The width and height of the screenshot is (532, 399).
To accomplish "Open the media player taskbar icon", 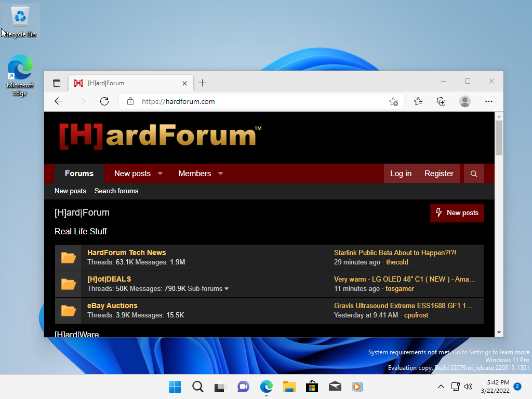I will point(357,387).
